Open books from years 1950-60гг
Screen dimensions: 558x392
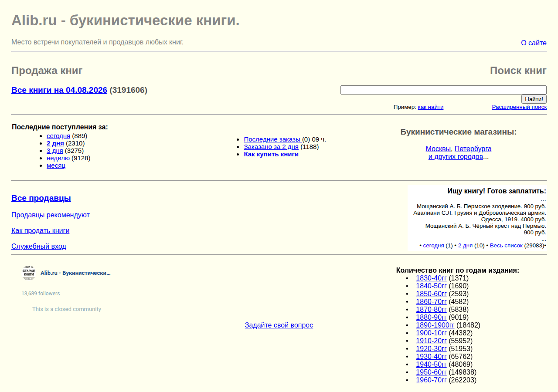click(431, 372)
